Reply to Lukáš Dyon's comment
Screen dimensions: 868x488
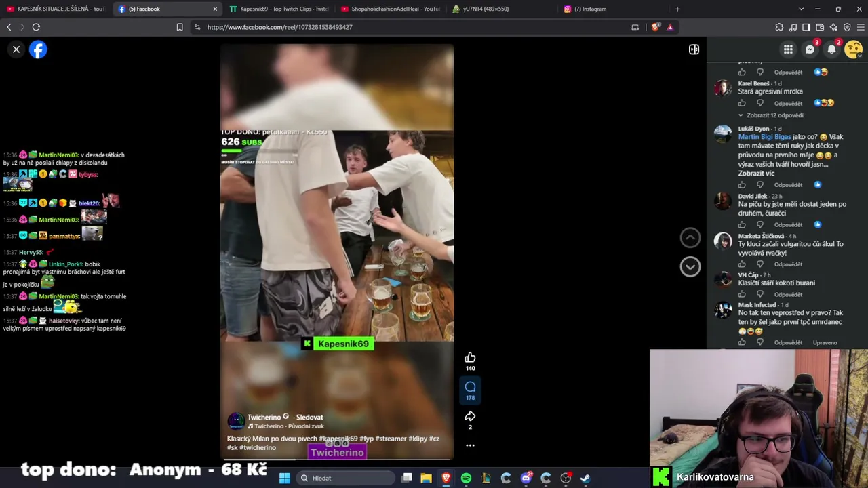(788, 185)
